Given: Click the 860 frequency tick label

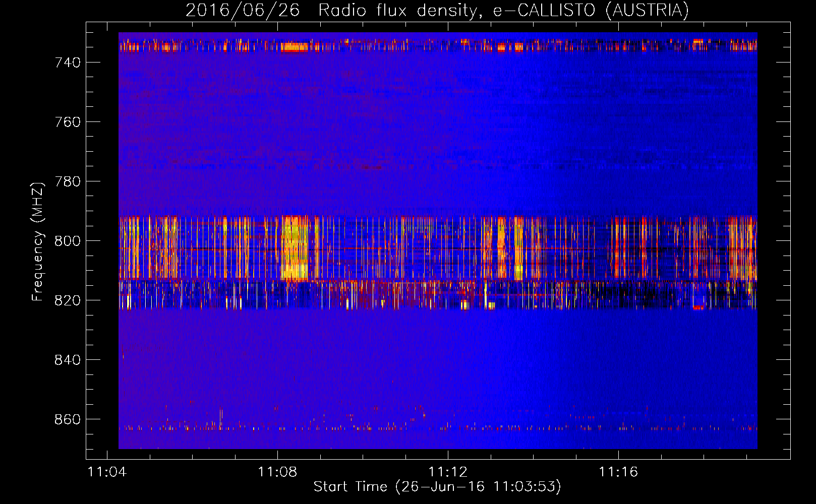Looking at the screenshot, I should pyautogui.click(x=68, y=419).
